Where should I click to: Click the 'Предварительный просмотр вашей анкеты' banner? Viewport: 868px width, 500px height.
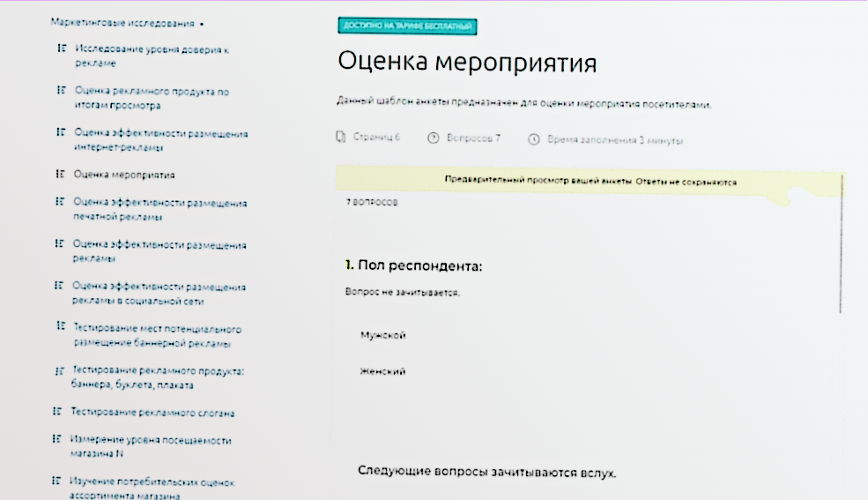pos(590,181)
